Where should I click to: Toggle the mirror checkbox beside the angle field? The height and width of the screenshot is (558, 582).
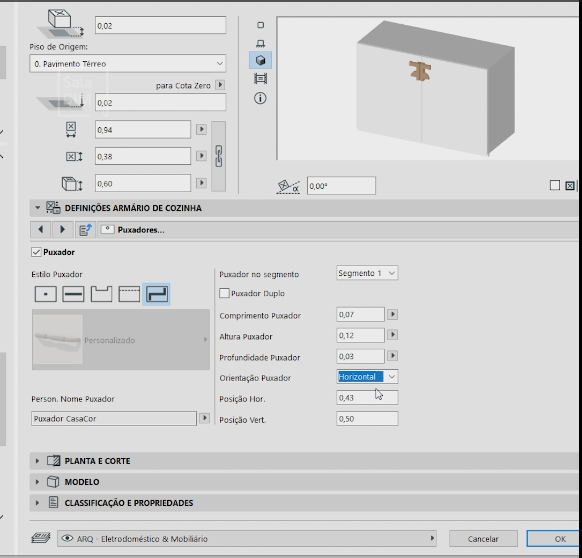(555, 185)
